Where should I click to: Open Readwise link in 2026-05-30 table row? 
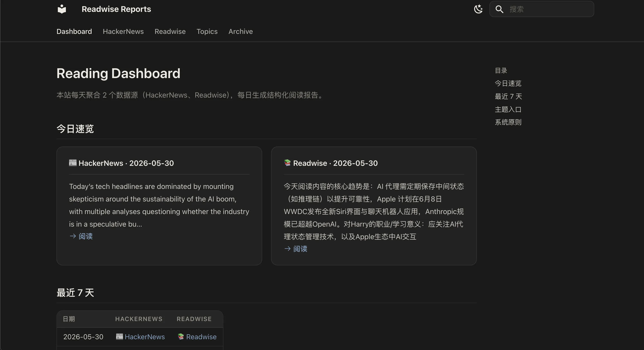tap(201, 337)
